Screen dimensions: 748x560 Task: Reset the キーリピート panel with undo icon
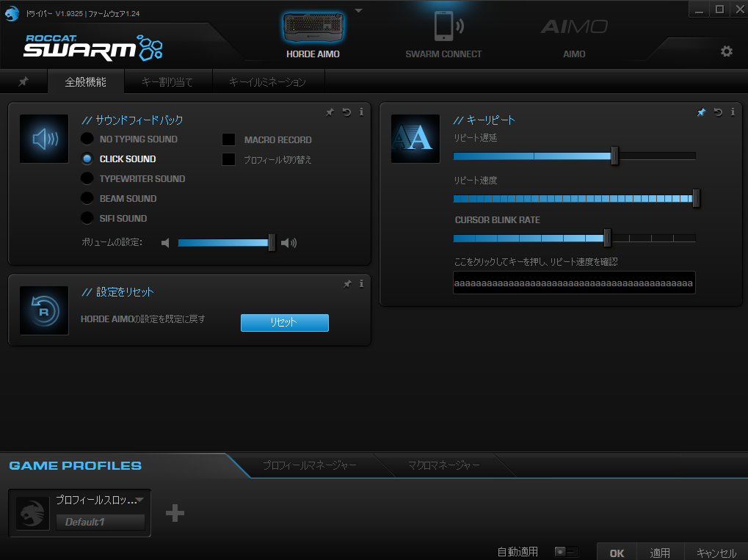[x=718, y=112]
